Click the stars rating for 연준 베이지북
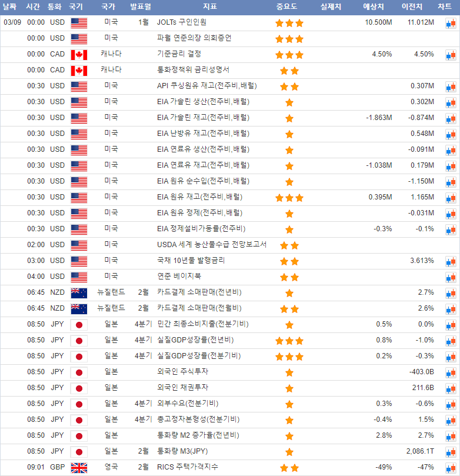 pos(289,277)
